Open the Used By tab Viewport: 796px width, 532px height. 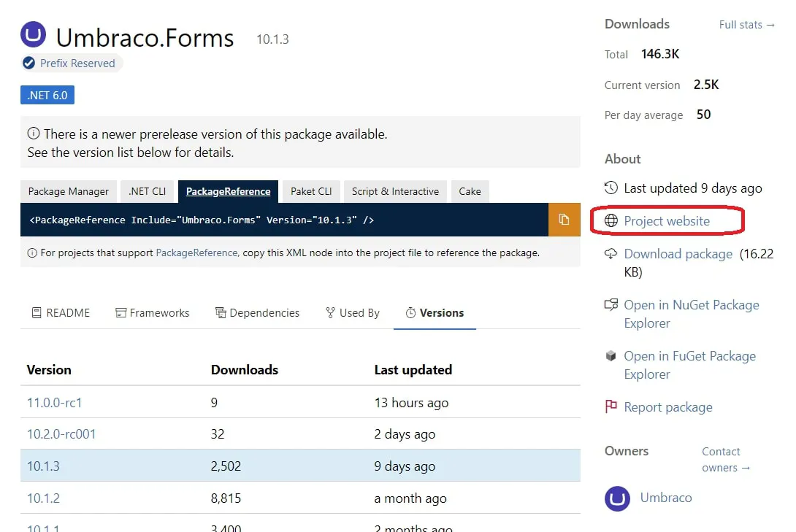(x=352, y=312)
